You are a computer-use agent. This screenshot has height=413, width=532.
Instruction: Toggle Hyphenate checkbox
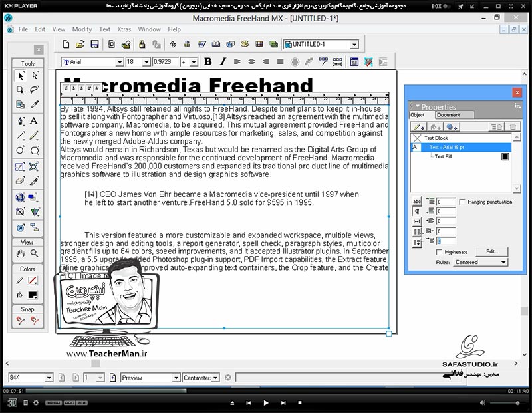point(439,252)
